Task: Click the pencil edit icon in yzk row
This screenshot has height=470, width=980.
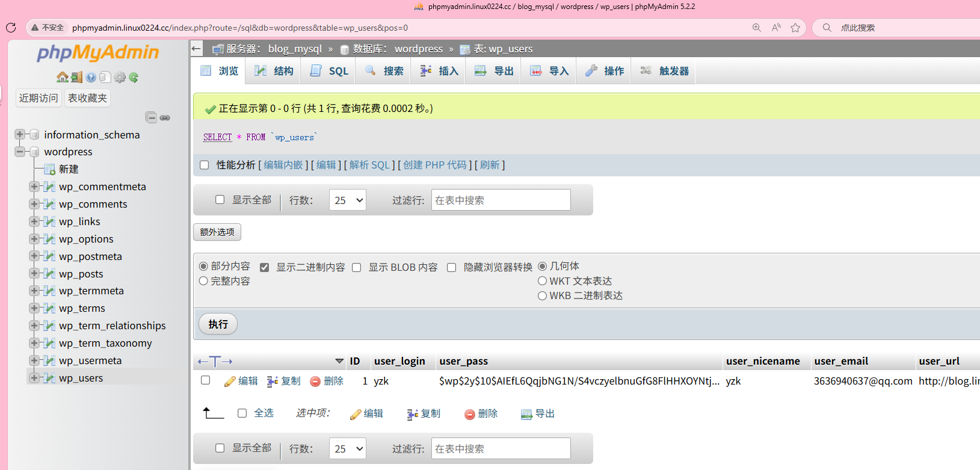Action: [x=229, y=381]
